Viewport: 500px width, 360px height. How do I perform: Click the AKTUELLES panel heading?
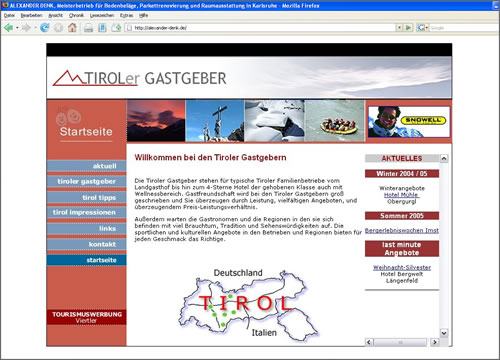pos(402,158)
